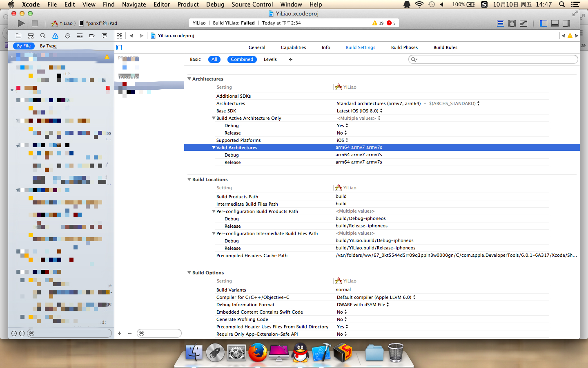Open the DWARF with dSYM File popup
This screenshot has width=588, height=368.
coord(363,305)
